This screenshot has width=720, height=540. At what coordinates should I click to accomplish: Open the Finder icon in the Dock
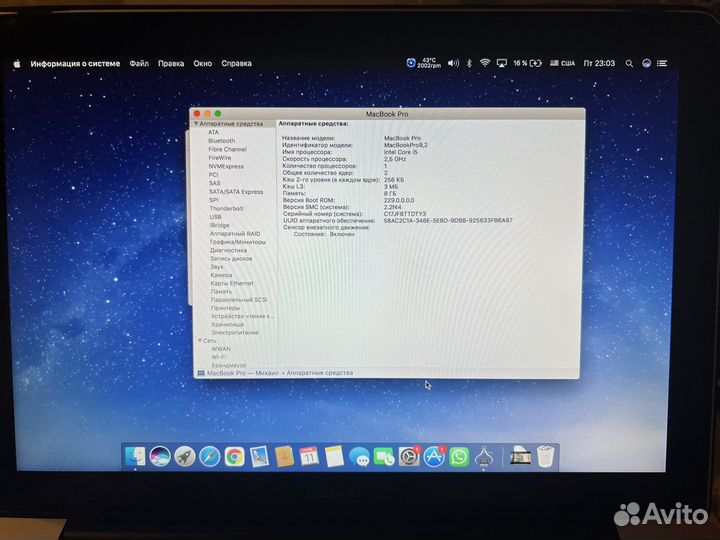[135, 456]
